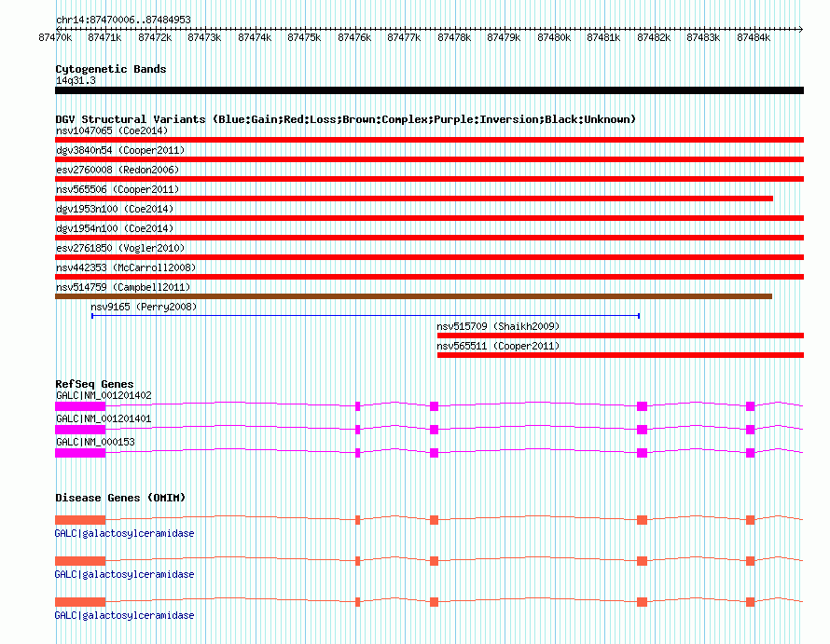Select the nsv515709 (Shaikh2009) label
The width and height of the screenshot is (830, 644).
498,326
